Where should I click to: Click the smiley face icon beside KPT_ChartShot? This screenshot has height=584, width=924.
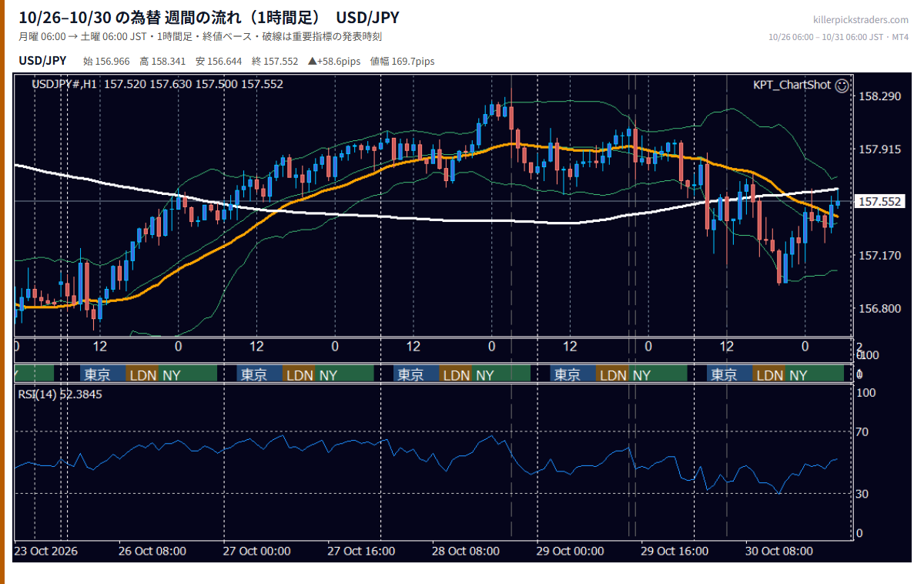click(x=842, y=85)
